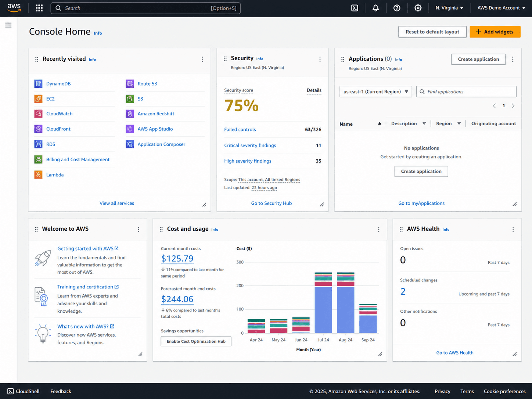Click the S3 service icon

(x=130, y=99)
